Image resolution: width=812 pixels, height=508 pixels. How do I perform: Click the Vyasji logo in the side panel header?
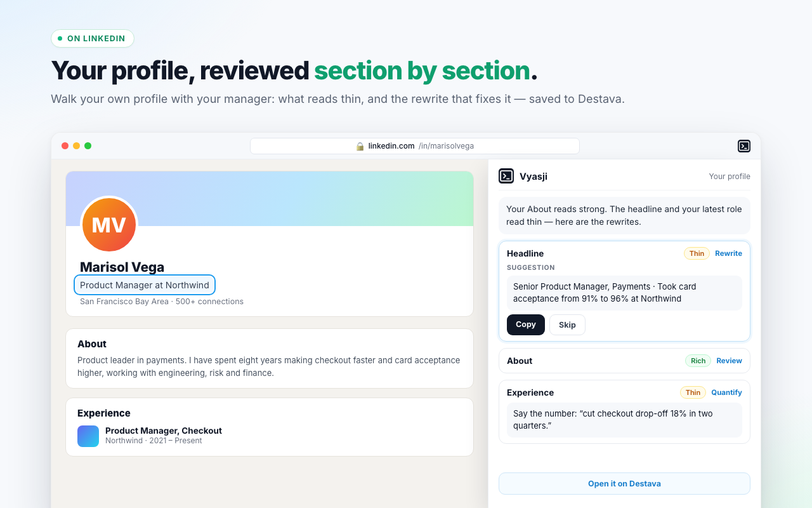[506, 176]
